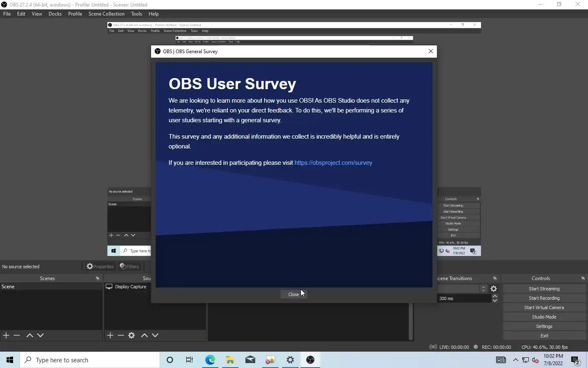Launch Microsoft Edge from taskbar
The width and height of the screenshot is (588, 368).
(210, 360)
